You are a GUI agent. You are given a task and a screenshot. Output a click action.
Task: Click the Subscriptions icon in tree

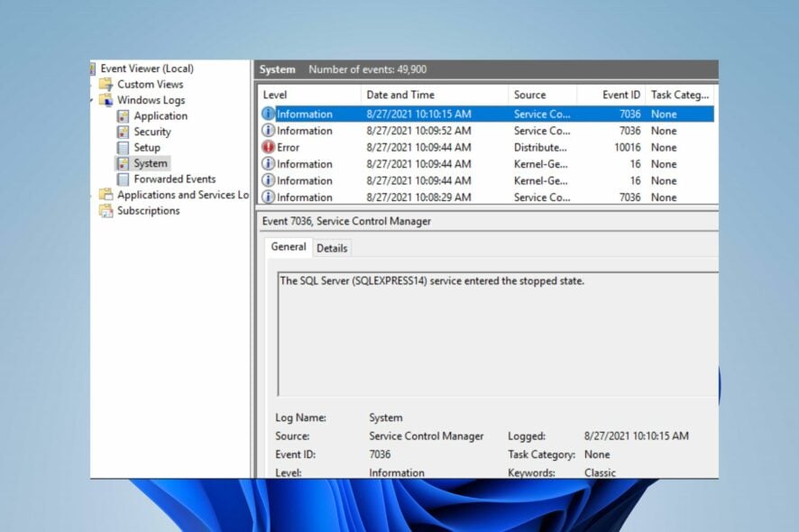click(x=106, y=211)
